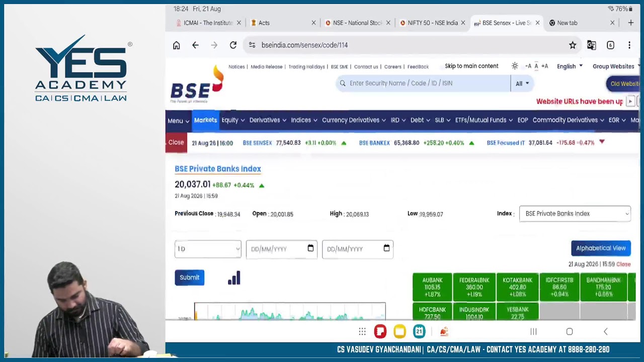
Task: Open the English language dropdown
Action: [x=570, y=66]
